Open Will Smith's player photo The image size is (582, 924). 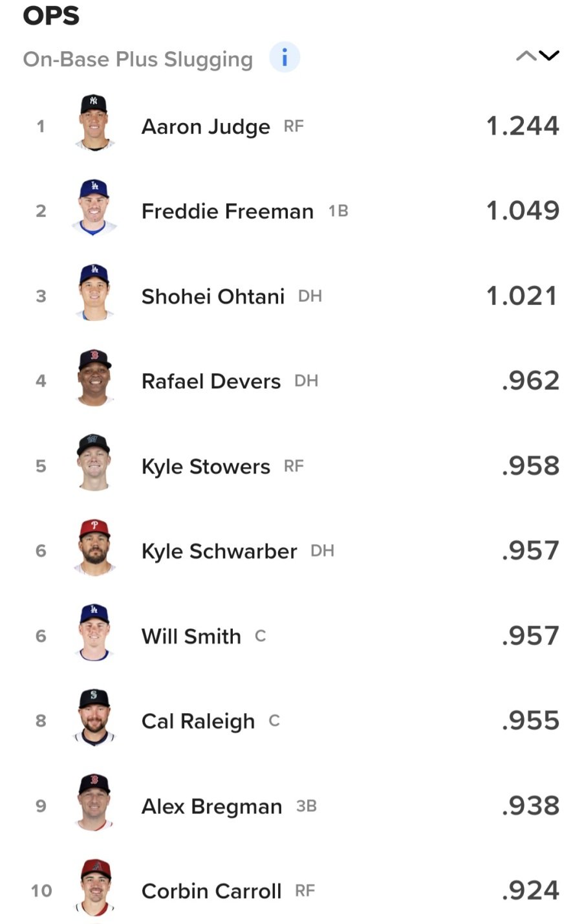[94, 633]
